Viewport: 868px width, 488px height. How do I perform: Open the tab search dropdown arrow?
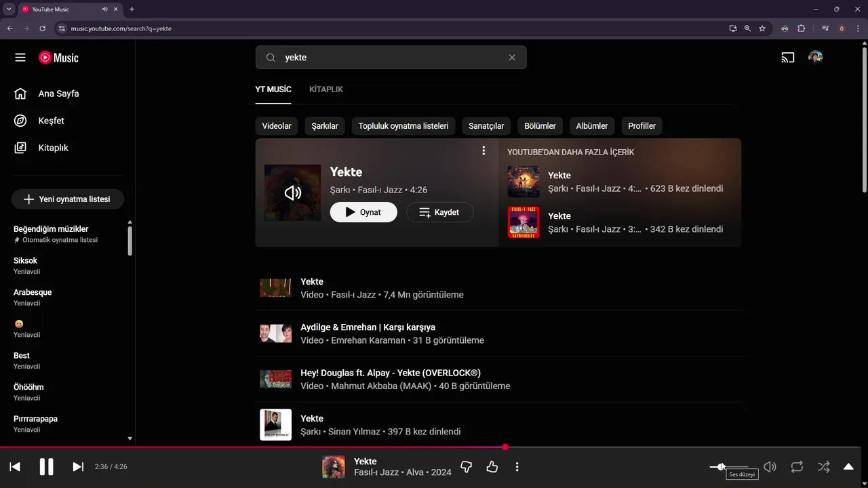tap(9, 9)
